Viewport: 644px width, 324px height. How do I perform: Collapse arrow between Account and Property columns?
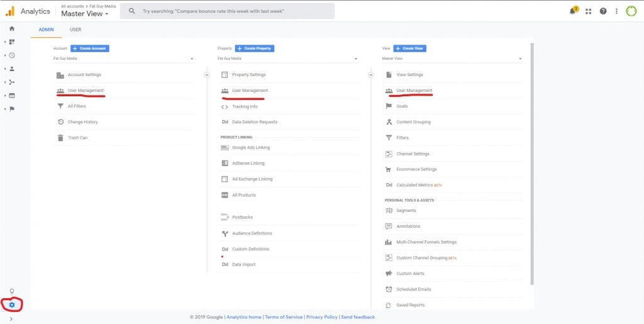[206, 75]
